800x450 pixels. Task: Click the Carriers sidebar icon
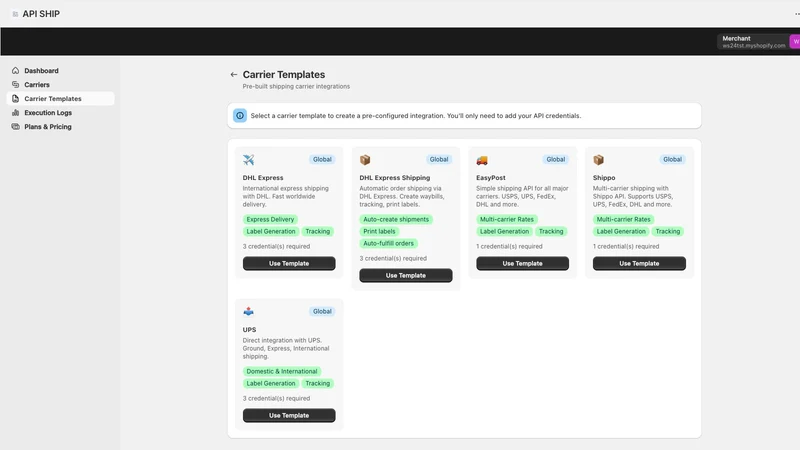tap(15, 85)
